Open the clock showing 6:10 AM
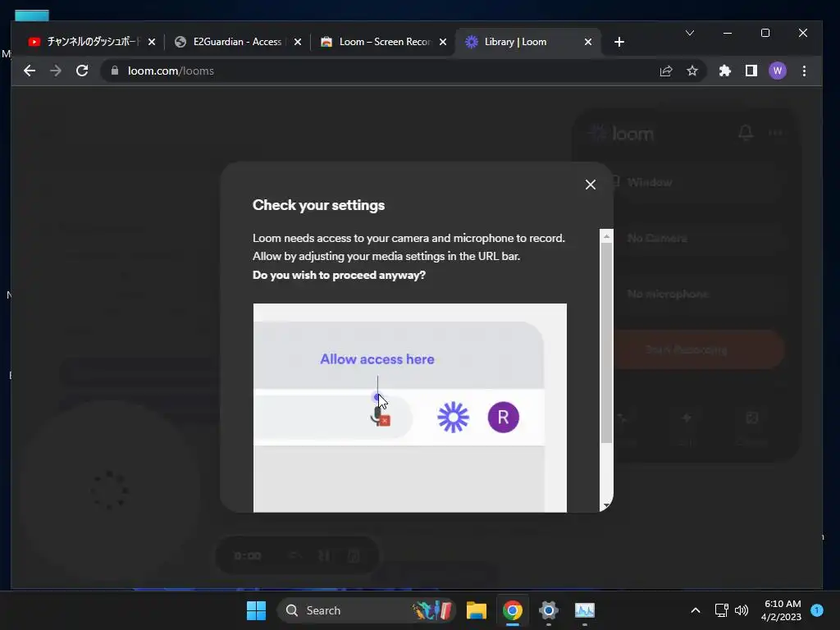This screenshot has width=840, height=630. click(781, 610)
